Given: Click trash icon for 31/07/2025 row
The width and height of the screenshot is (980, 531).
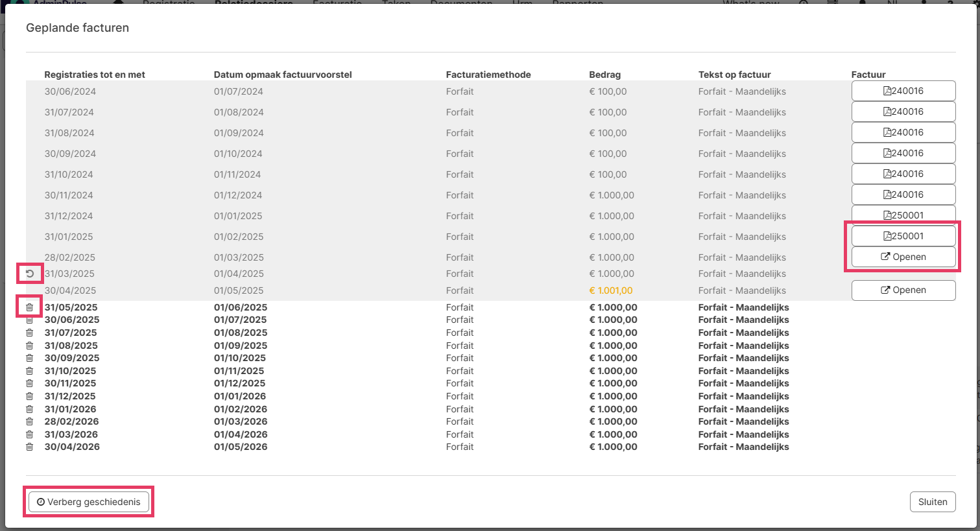Looking at the screenshot, I should (29, 333).
